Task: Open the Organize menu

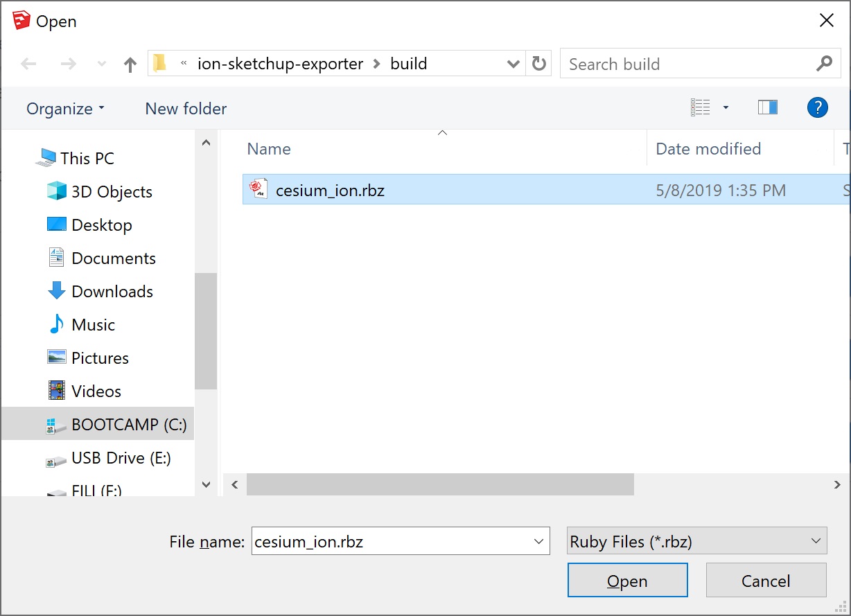Action: pos(65,109)
